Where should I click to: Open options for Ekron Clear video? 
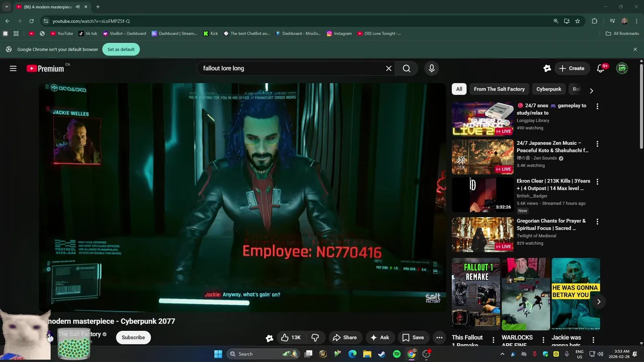[597, 182]
